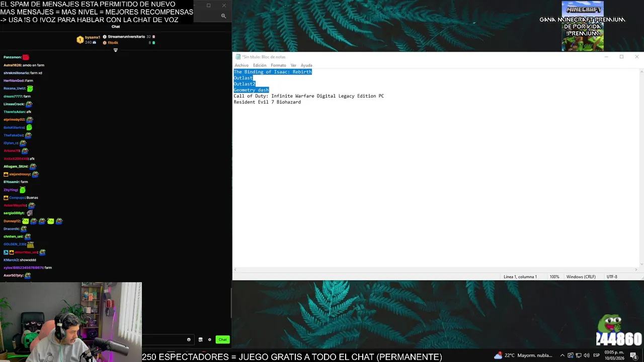This screenshot has height=362, width=644.
Task: Click shrekmillonario username in chat
Action: point(16,73)
